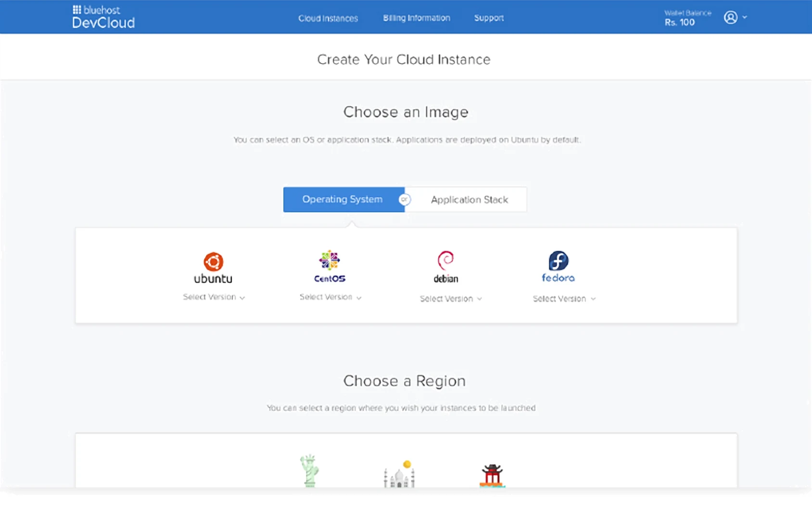
Task: Click the bluehost DevCloud logo
Action: pyautogui.click(x=103, y=17)
